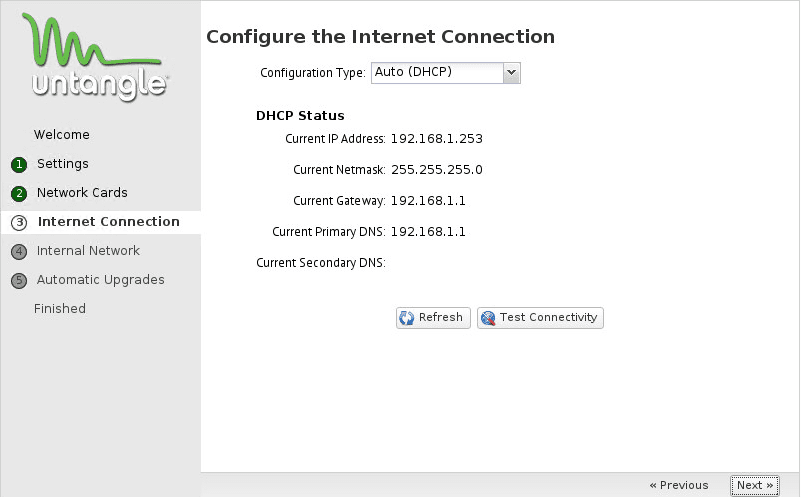Open the Settings step in sidebar
The image size is (801, 497).
coord(63,164)
